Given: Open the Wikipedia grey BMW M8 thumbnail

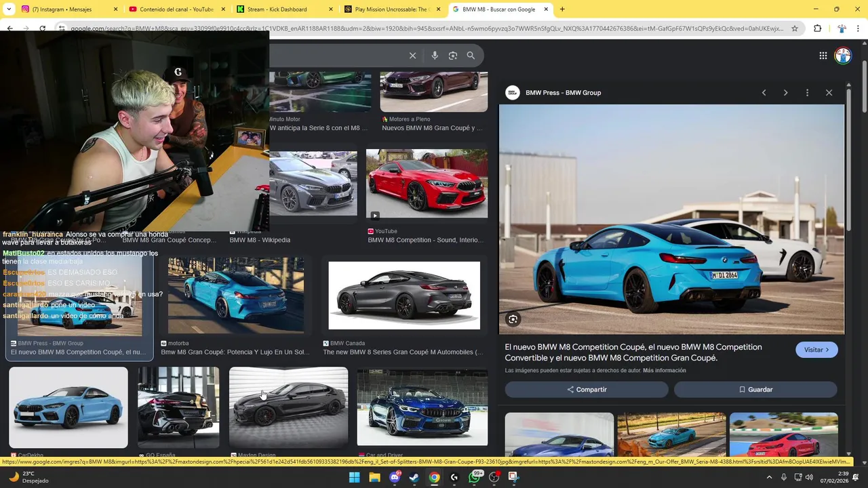Looking at the screenshot, I should click(313, 184).
